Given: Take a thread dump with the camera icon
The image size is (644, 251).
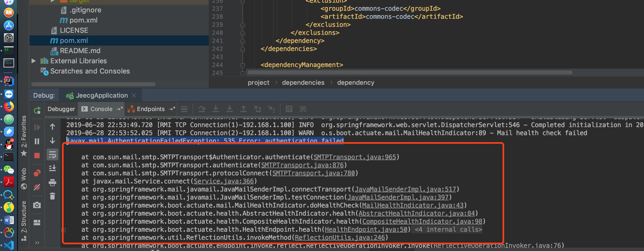Looking at the screenshot, I should click(x=37, y=205).
